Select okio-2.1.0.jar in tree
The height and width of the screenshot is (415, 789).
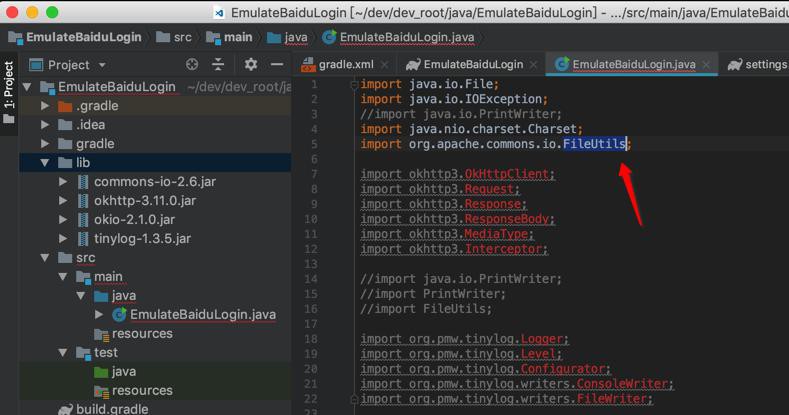coord(155,220)
